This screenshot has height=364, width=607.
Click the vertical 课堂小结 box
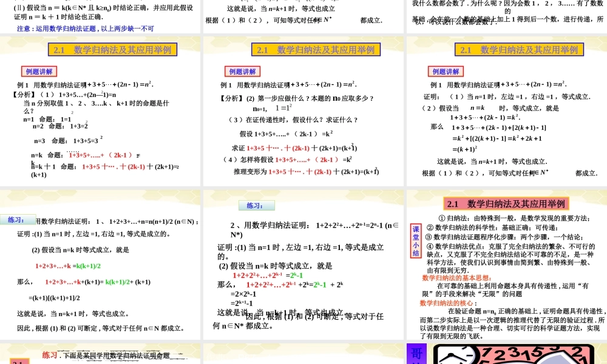[x=416, y=241]
